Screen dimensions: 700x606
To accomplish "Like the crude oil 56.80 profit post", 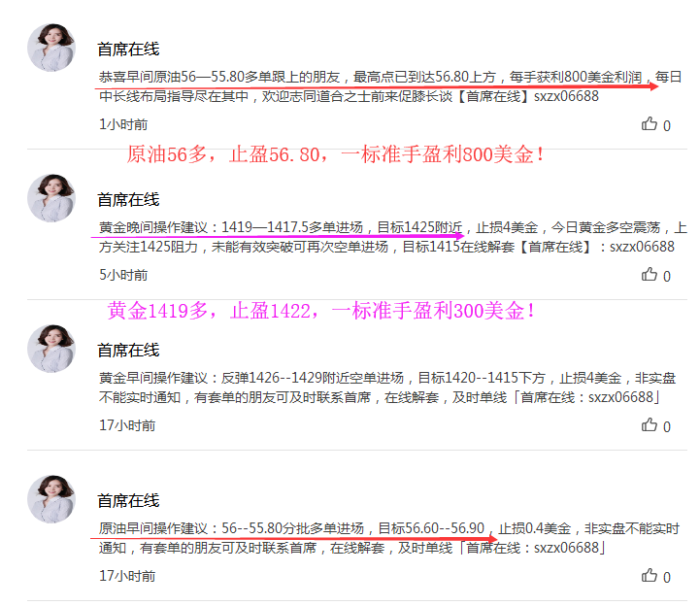I will [650, 123].
